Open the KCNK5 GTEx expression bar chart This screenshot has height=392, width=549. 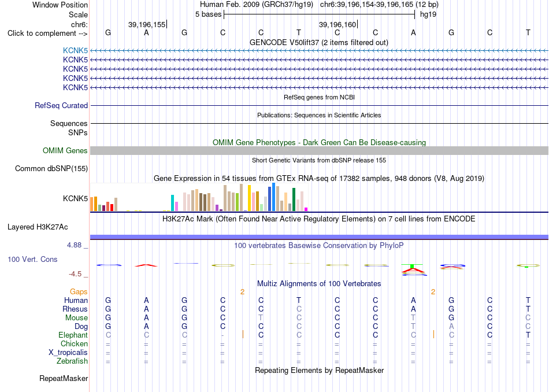tap(199, 197)
